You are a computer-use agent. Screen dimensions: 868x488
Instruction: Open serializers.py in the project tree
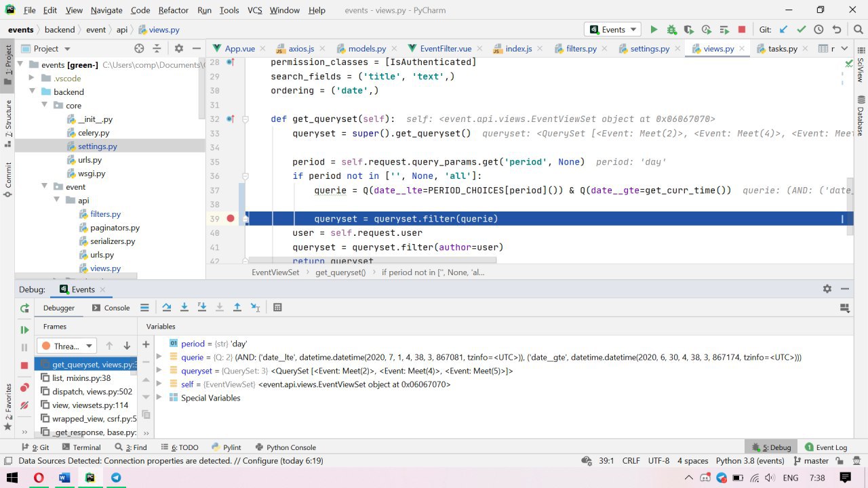tap(113, 241)
